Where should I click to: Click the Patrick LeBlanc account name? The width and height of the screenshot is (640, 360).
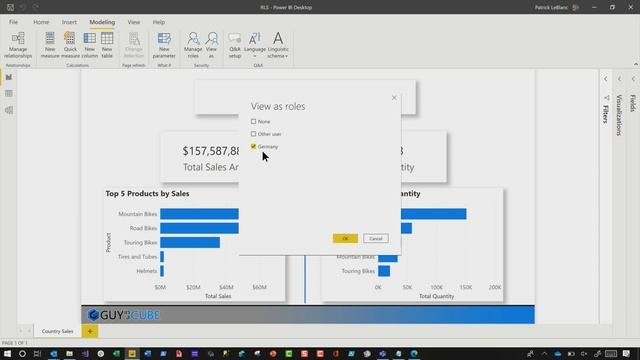coord(551,7)
